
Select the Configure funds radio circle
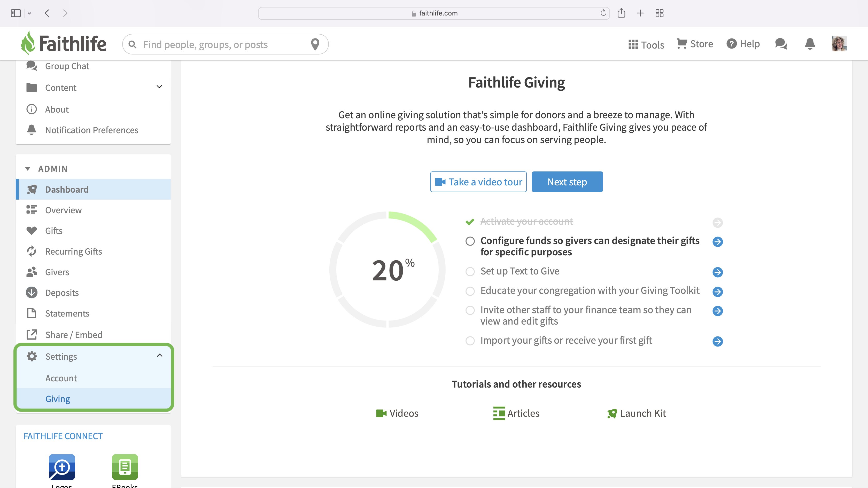(470, 241)
